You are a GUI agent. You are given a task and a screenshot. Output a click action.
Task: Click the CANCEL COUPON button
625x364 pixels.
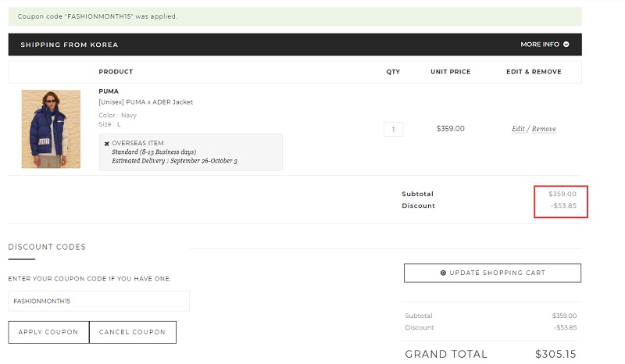point(133,332)
